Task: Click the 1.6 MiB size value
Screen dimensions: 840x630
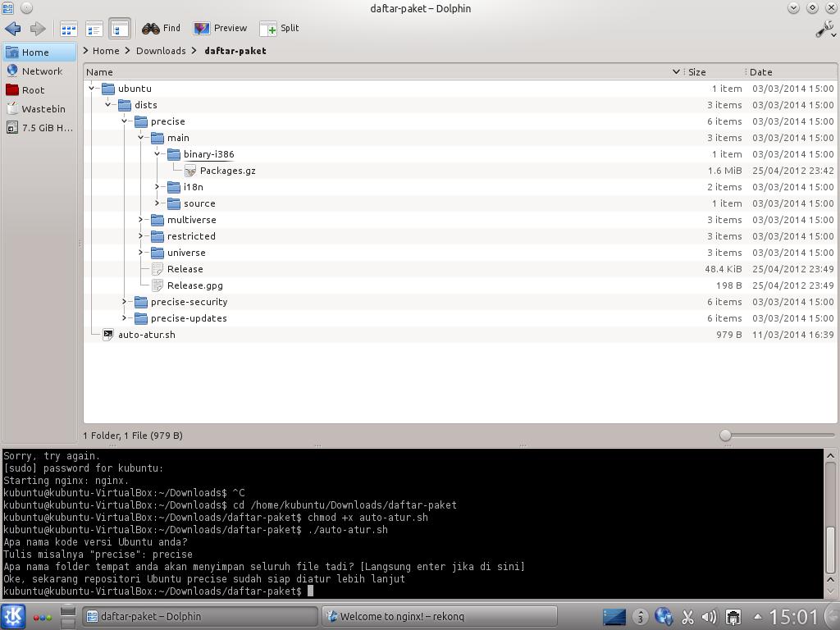Action: tap(724, 171)
